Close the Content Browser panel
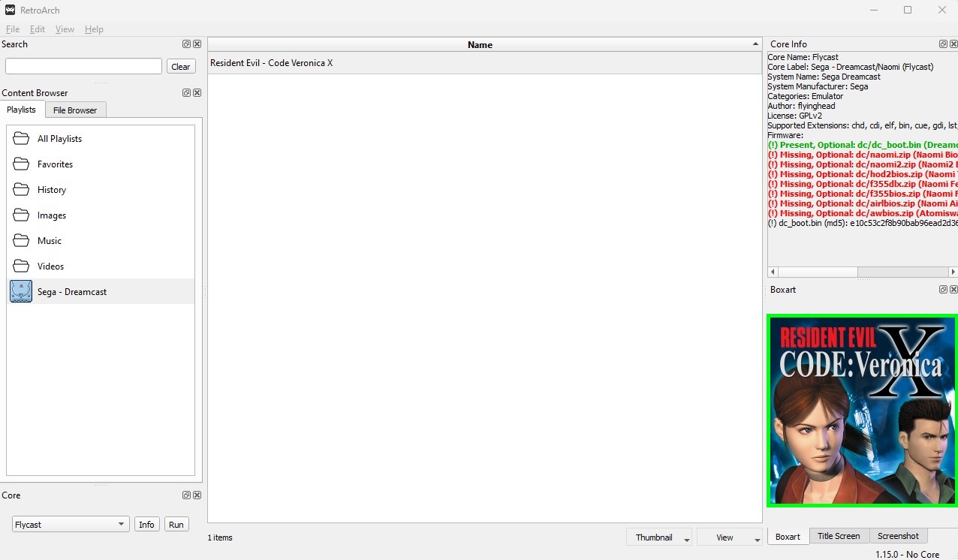Screen dimensions: 958x560 197,93
